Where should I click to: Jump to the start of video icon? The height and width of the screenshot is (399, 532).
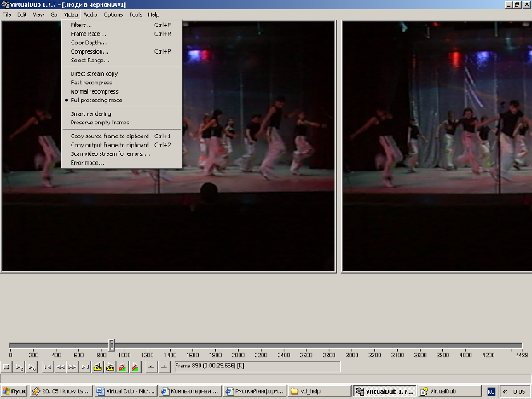(x=48, y=367)
